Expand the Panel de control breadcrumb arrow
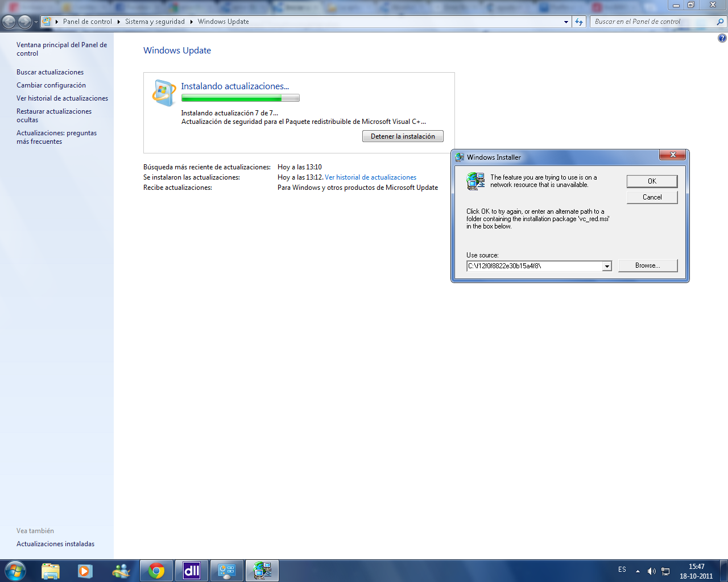Image resolution: width=728 pixels, height=582 pixels. click(118, 22)
